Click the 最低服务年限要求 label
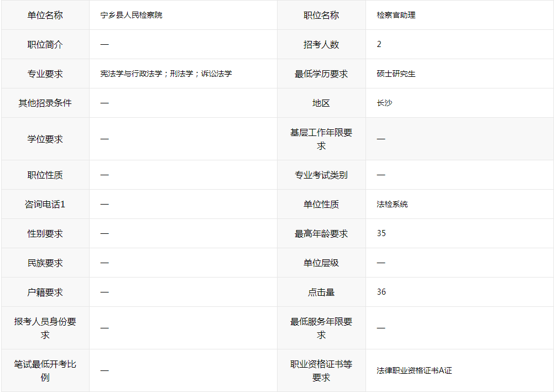 [x=321, y=328]
